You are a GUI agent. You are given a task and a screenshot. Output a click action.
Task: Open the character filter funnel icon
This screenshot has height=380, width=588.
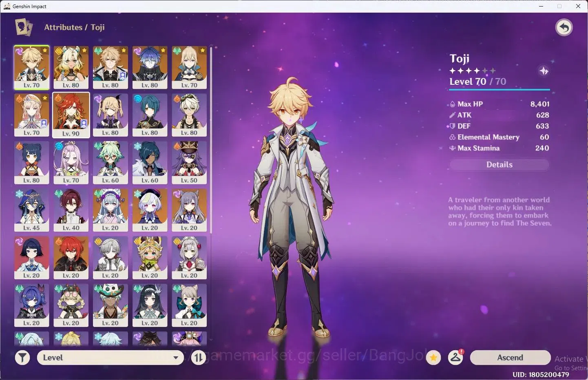click(22, 358)
